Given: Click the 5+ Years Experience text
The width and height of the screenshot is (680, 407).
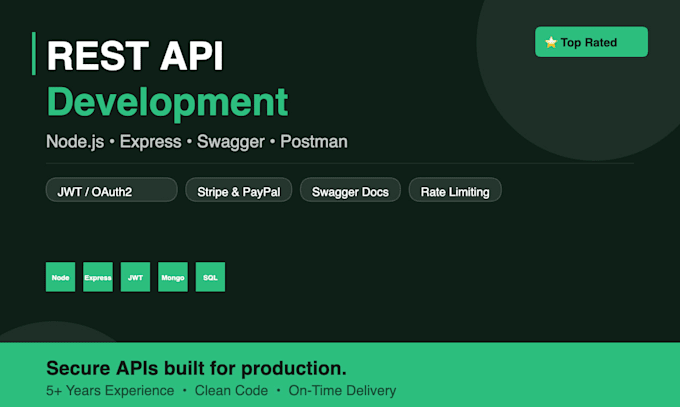Looking at the screenshot, I should [x=110, y=391].
